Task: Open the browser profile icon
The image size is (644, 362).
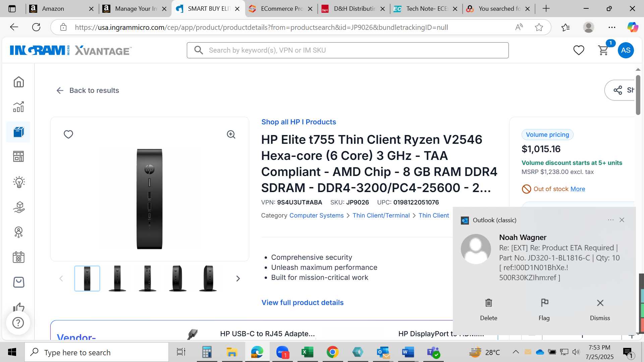Action: 588,27
